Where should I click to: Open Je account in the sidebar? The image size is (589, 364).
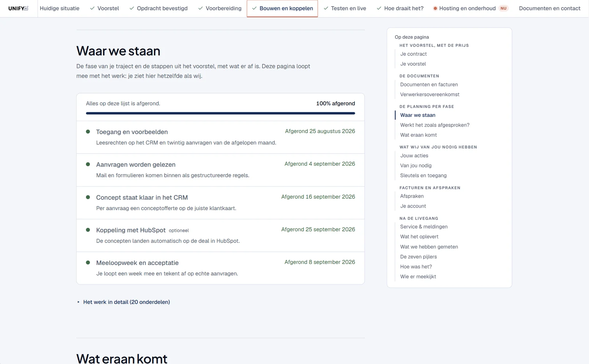click(x=413, y=206)
